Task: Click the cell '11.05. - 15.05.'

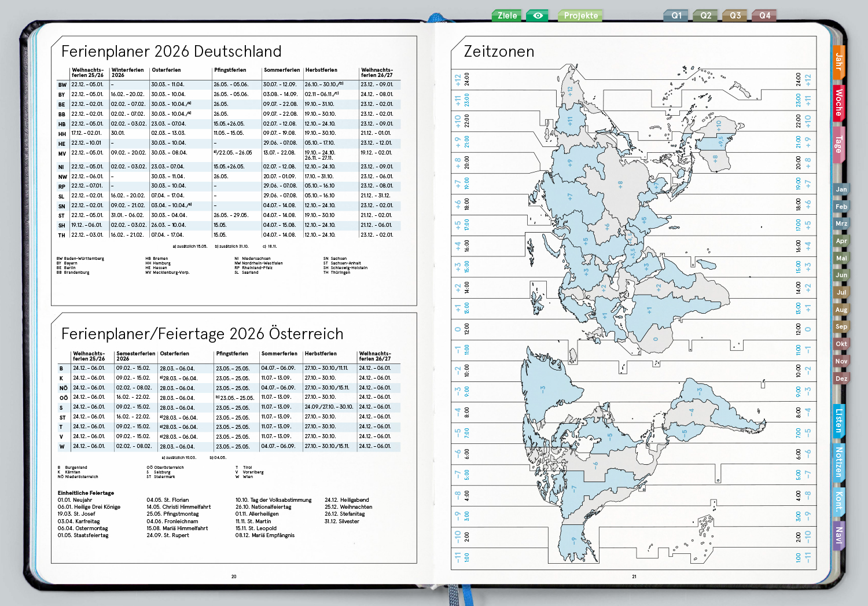Action: pos(229,133)
